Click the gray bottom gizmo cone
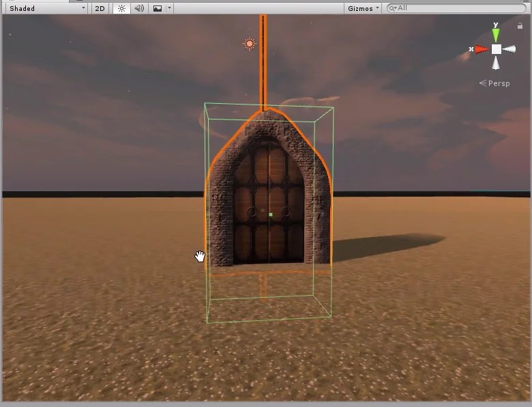Viewport: 532px width, 407px height. click(496, 64)
